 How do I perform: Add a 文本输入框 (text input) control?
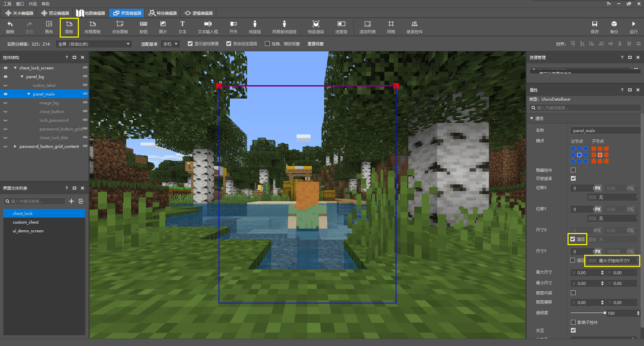[208, 27]
